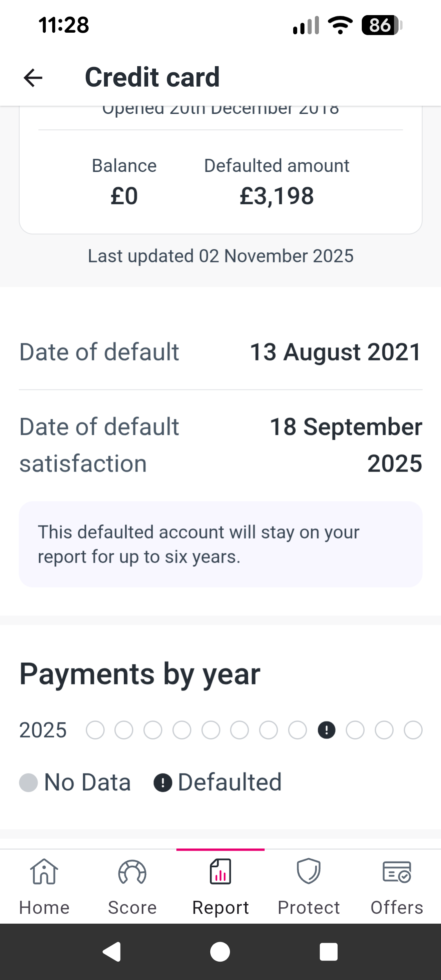
Task: Tap the Defaulted amount £3,198 value
Action: 276,196
